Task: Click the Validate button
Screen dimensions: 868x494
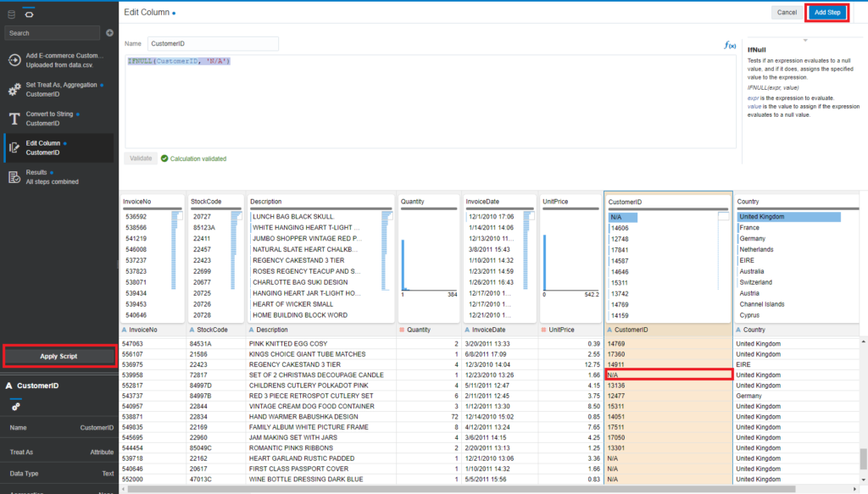Action: click(141, 158)
